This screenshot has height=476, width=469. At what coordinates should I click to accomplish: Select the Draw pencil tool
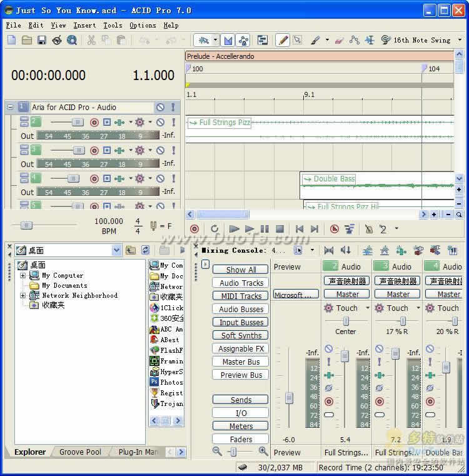point(283,40)
